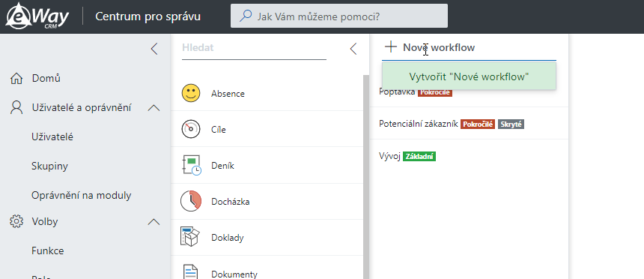Click the Pokročilé badge on Potenciální zákazník
Image resolution: width=644 pixels, height=279 pixels.
tap(478, 124)
